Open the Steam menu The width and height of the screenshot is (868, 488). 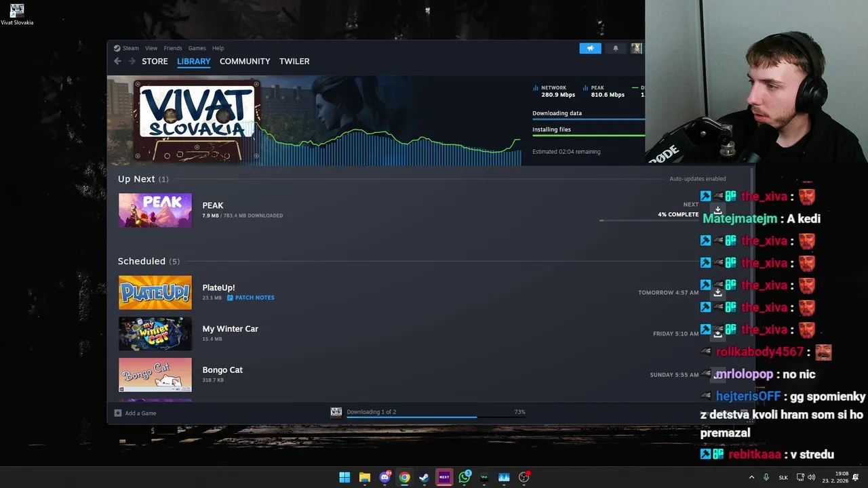[130, 48]
